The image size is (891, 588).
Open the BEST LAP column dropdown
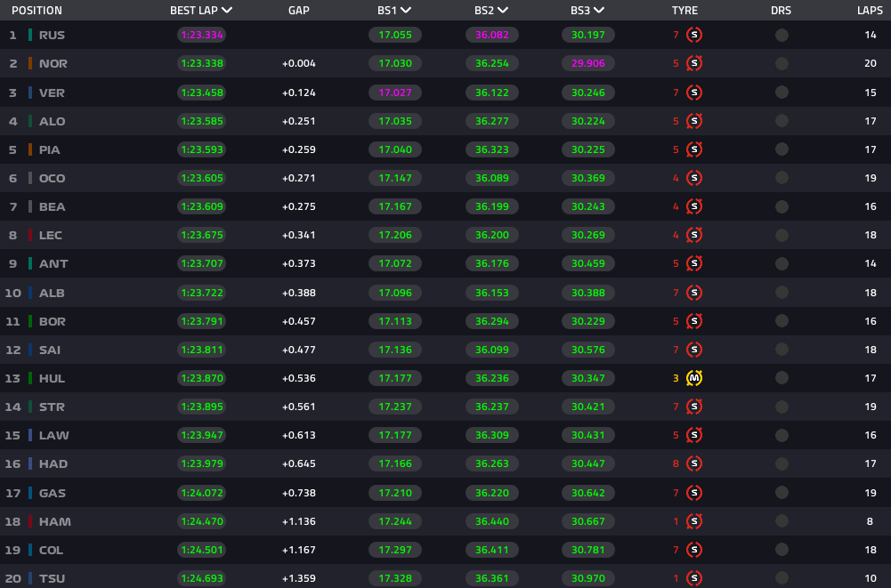coord(227,11)
